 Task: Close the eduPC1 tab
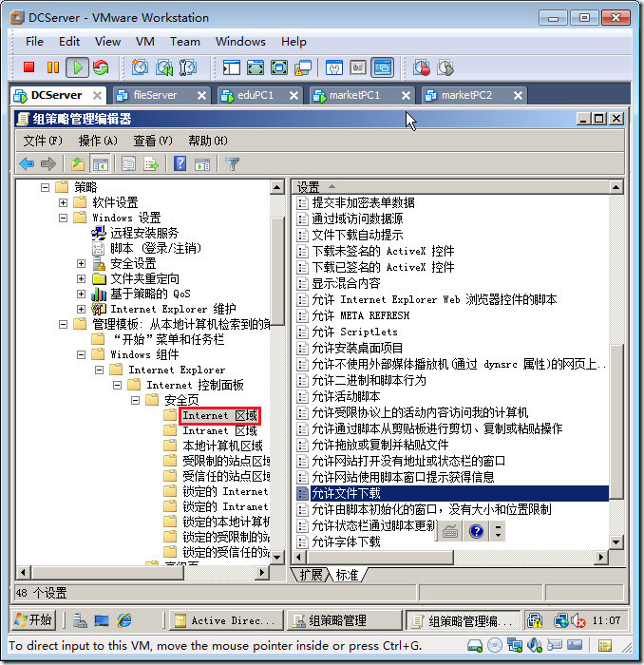(294, 96)
